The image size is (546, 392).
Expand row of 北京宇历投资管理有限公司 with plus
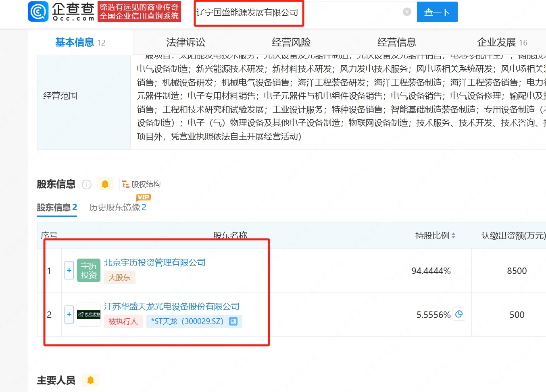coord(69,270)
